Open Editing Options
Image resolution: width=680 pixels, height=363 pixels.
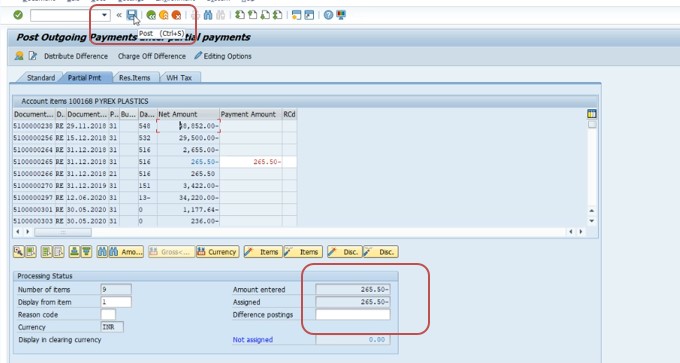[223, 56]
